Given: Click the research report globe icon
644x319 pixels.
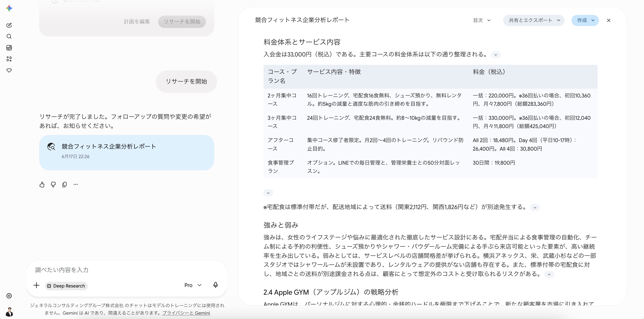Looking at the screenshot, I should [x=51, y=147].
